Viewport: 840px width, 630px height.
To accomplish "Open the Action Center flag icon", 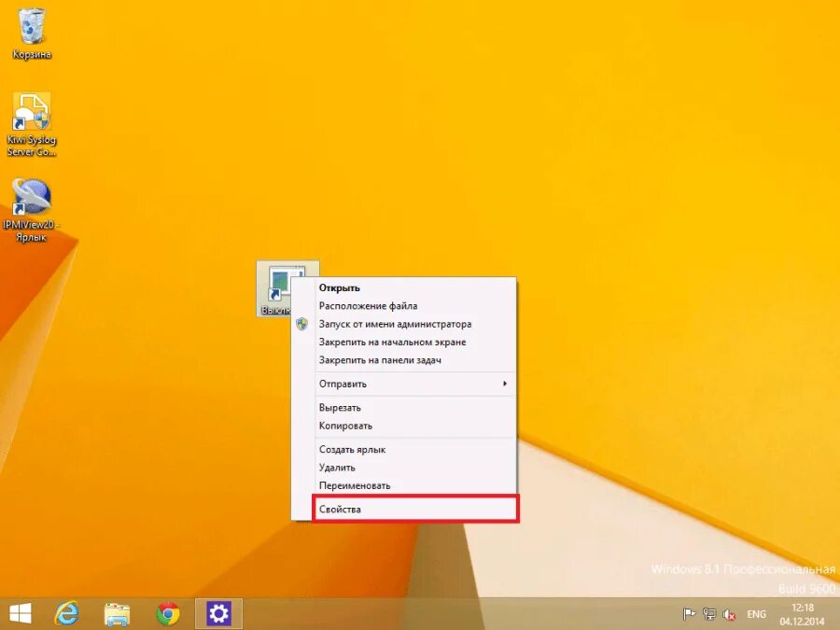I will click(x=689, y=614).
